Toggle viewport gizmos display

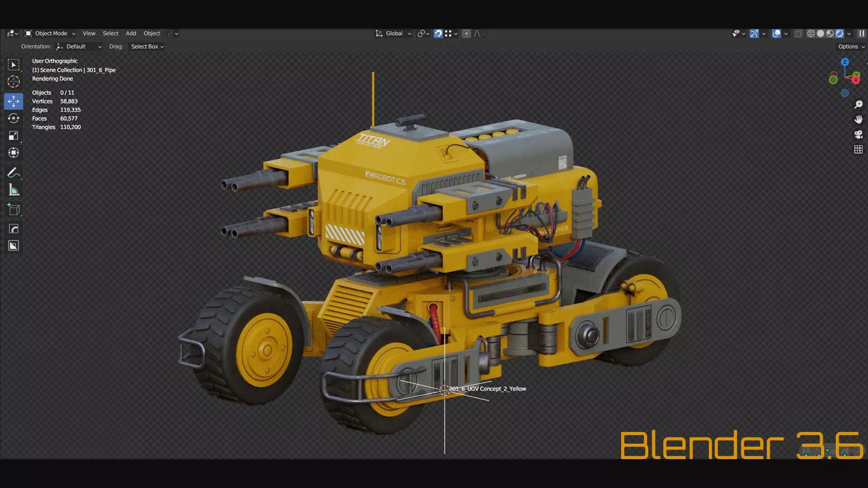click(x=754, y=33)
